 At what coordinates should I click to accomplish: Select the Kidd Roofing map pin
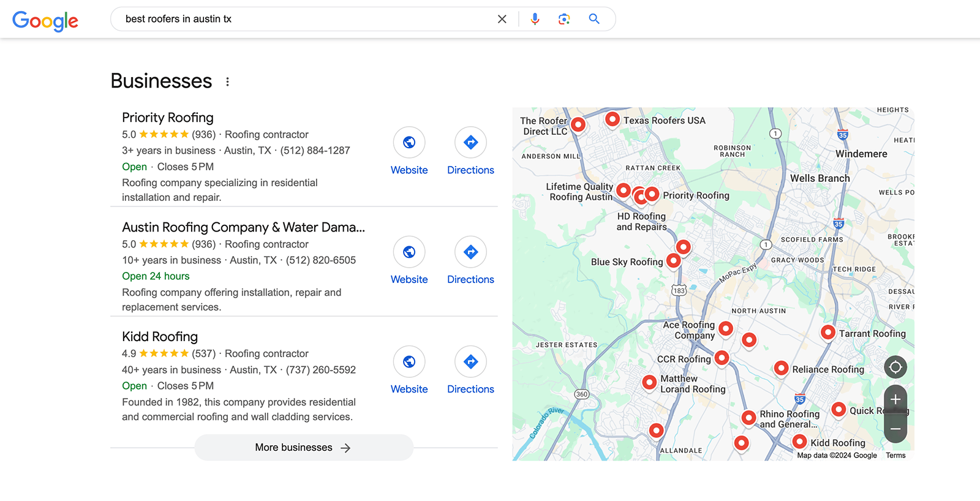[799, 441]
